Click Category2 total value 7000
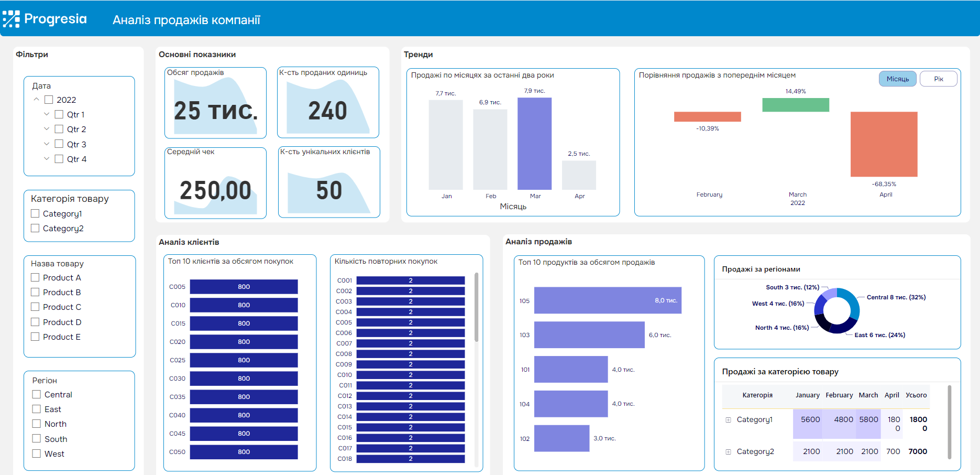This screenshot has height=475, width=980. tap(918, 451)
